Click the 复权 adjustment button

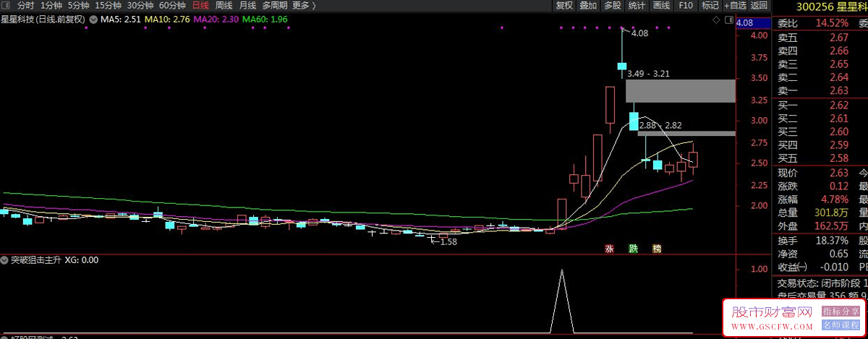tap(564, 5)
